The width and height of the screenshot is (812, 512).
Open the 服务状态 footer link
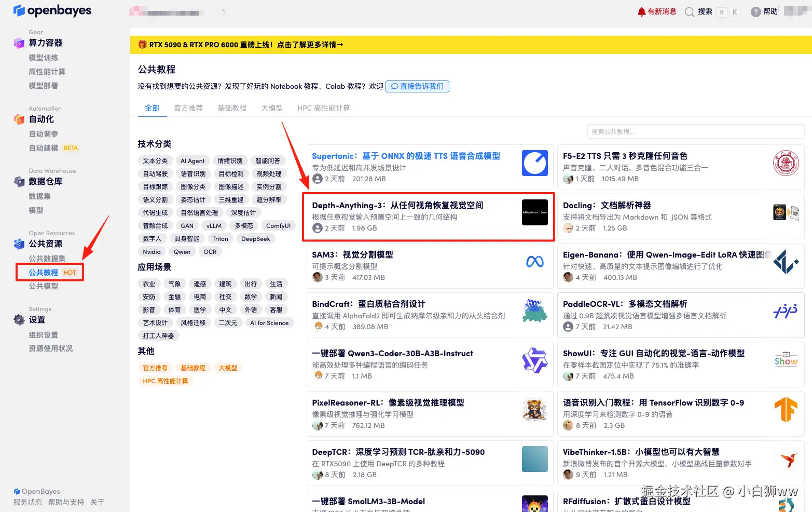(27, 502)
